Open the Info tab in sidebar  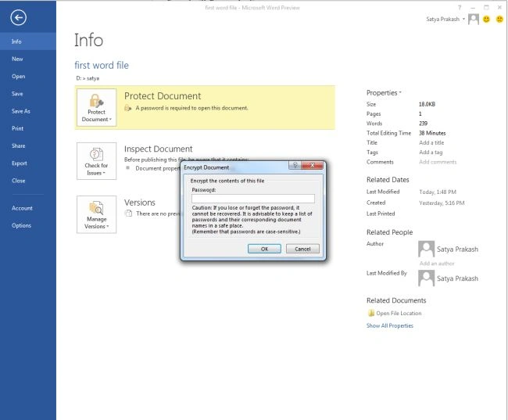28,41
